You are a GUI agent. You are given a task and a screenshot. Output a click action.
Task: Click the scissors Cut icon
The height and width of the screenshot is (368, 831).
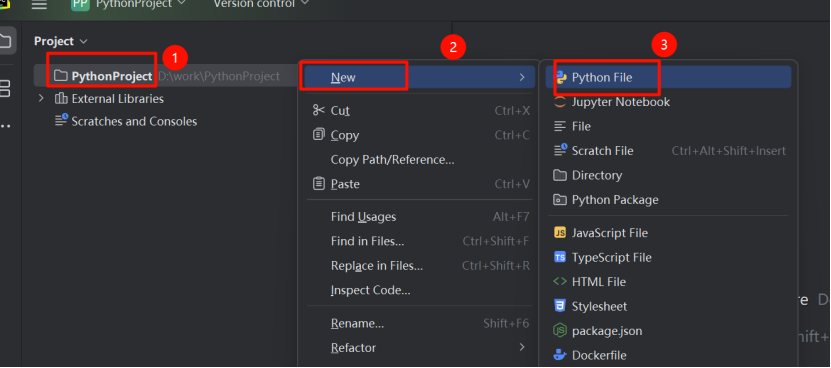click(319, 110)
